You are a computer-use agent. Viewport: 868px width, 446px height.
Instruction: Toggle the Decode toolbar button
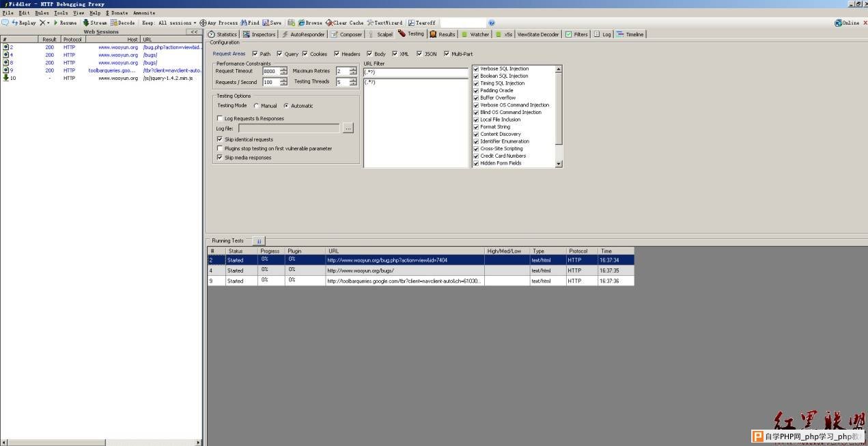123,23
